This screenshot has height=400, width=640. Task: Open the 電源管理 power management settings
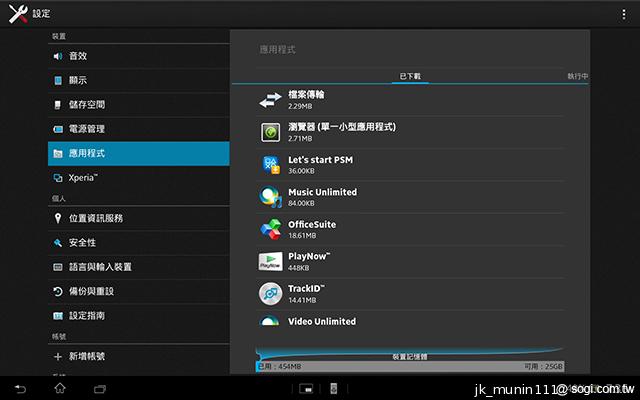(139, 129)
